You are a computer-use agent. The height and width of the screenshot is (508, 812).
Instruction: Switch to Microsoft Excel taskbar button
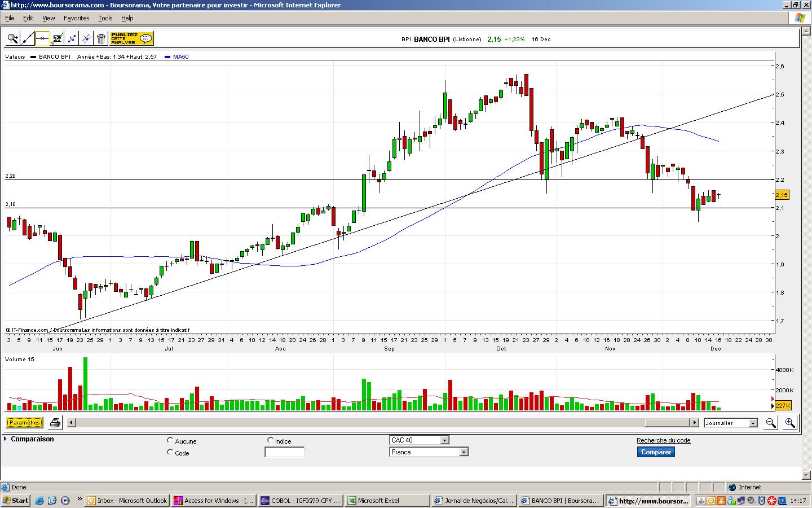387,500
